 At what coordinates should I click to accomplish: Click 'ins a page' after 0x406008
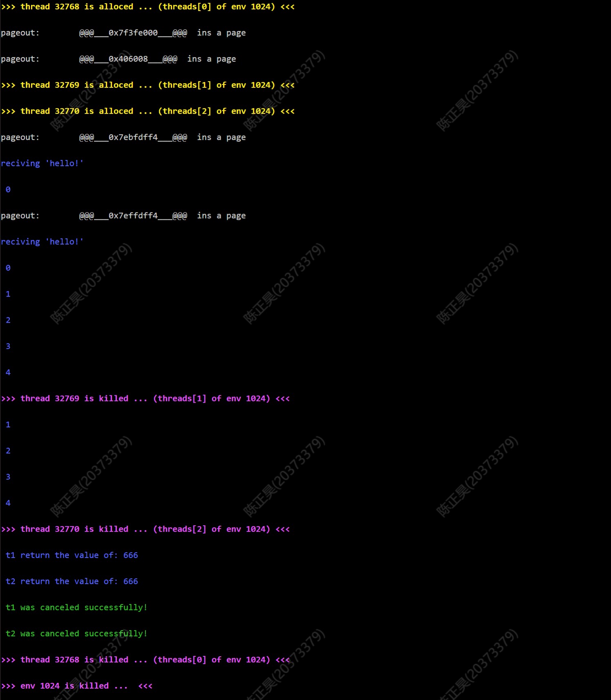pos(211,59)
